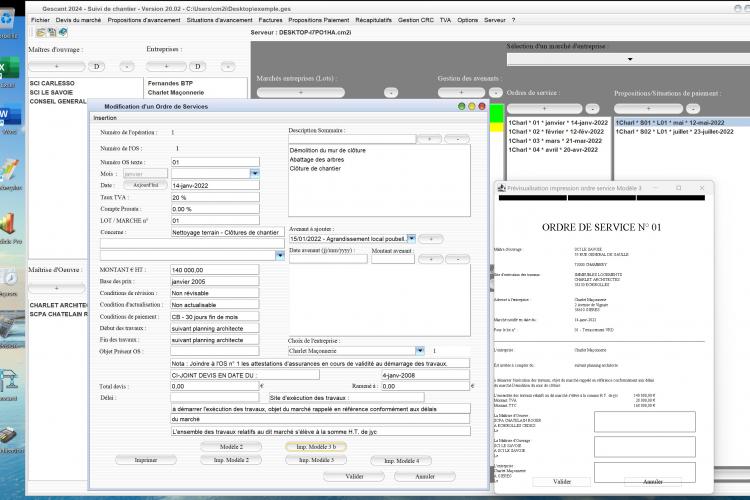This screenshot has height=500, width=750.
Task: Click + under Propositions/Situations de paiement
Action: coord(648,109)
